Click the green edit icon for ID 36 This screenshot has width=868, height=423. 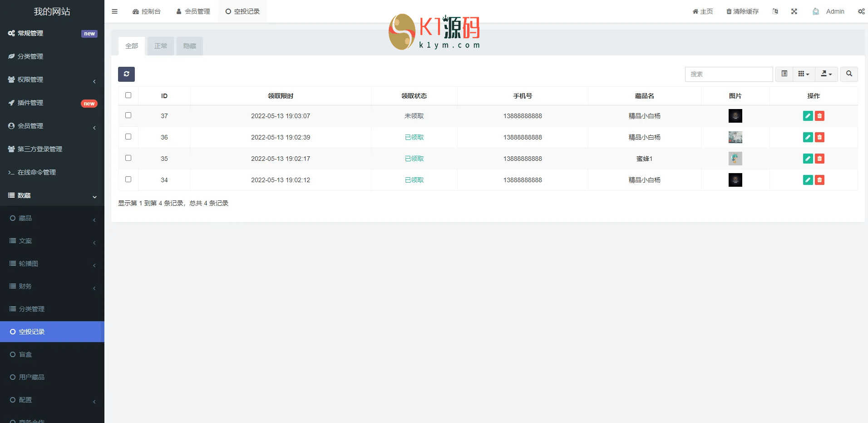point(808,137)
